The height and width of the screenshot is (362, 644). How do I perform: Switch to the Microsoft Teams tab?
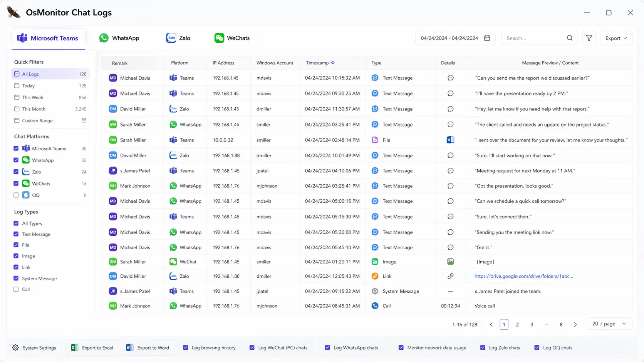coord(48,38)
